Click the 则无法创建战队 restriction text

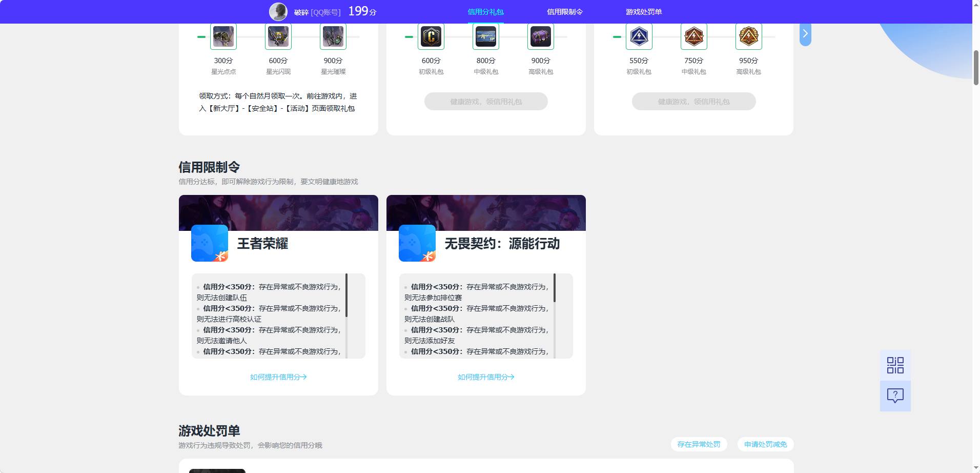coord(430,319)
